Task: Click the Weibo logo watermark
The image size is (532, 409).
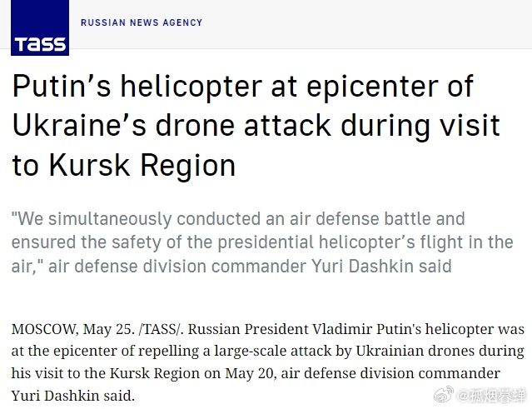Action: pos(444,394)
